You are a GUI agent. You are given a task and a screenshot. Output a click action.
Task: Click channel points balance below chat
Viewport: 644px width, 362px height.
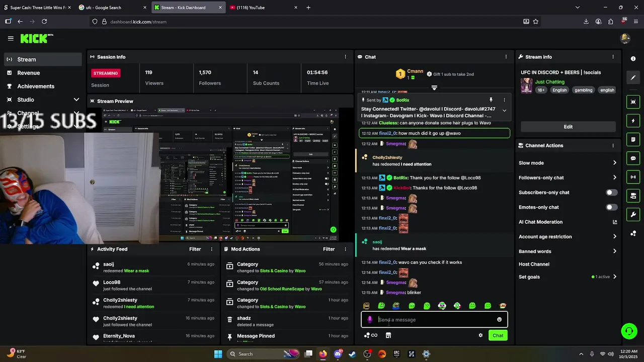tap(371, 335)
